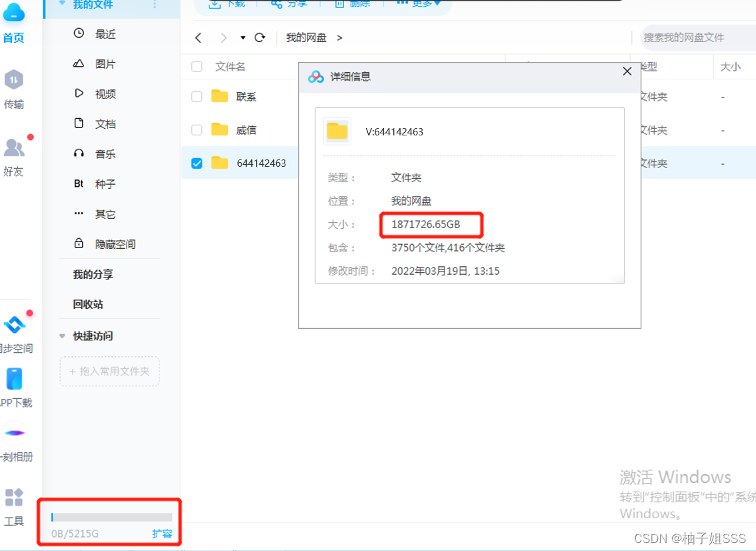Check the 联系 folder checkbox
This screenshot has height=551, width=756.
tap(197, 97)
